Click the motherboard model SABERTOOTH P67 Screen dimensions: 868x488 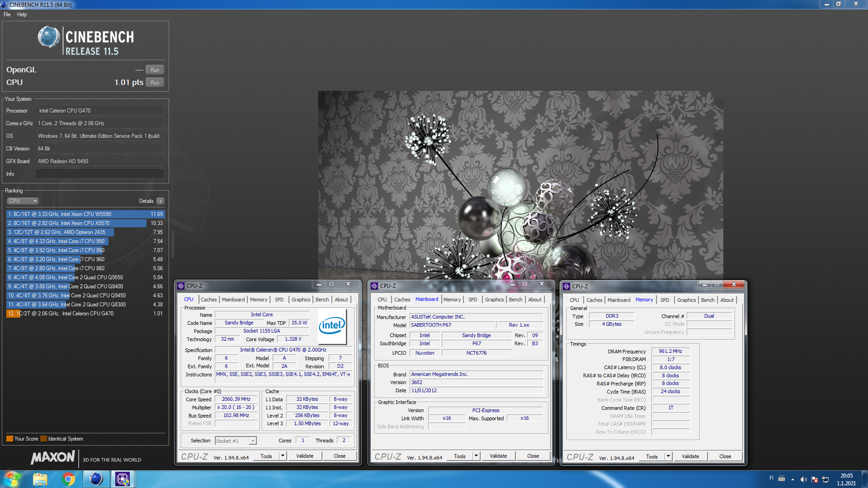coord(451,325)
